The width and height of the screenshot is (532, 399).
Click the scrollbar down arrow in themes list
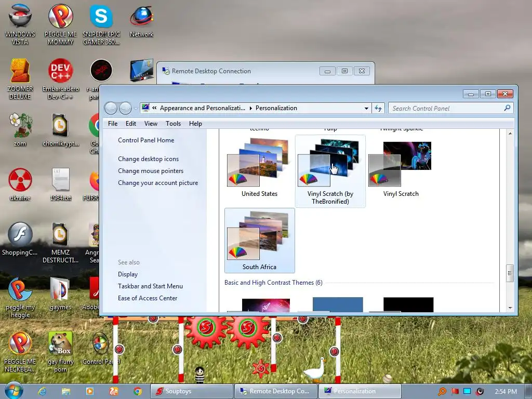tap(510, 308)
